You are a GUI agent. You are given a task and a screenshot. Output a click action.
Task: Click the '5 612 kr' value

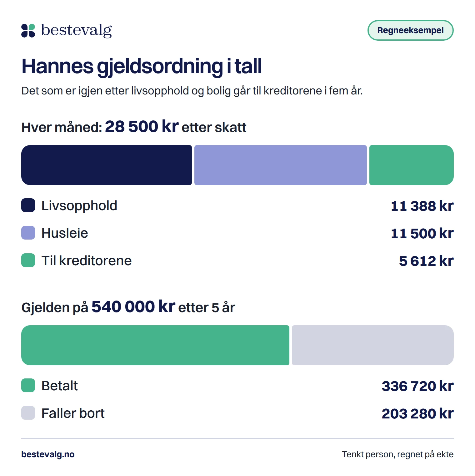tap(426, 261)
